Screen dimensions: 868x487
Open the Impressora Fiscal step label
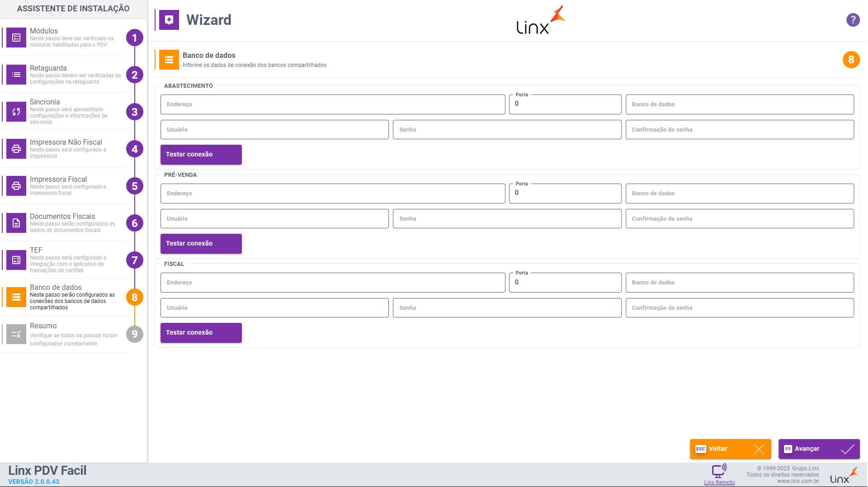[x=58, y=179]
